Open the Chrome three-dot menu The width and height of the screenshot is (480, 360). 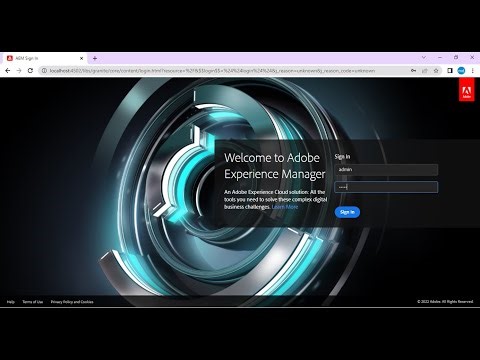click(x=472, y=71)
